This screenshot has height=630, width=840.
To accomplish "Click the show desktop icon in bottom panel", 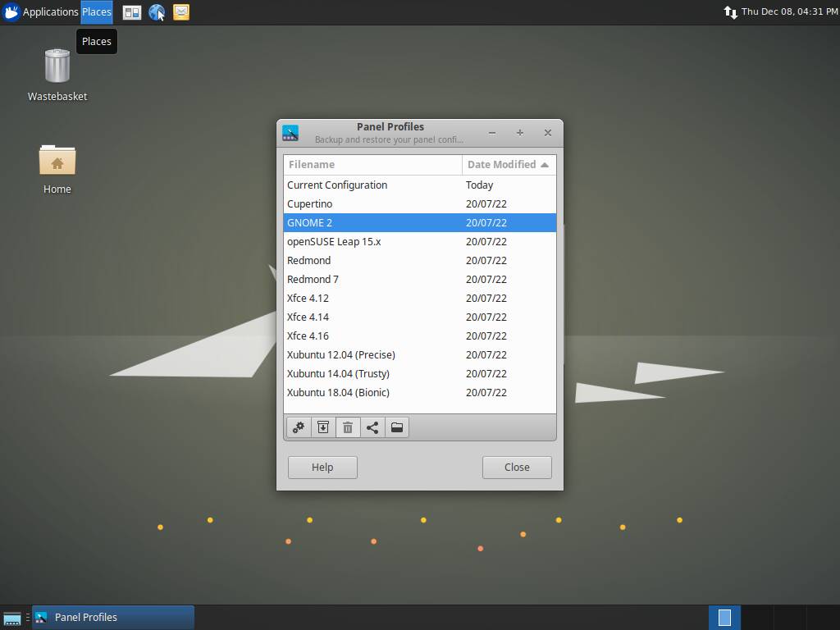I will tap(11, 619).
